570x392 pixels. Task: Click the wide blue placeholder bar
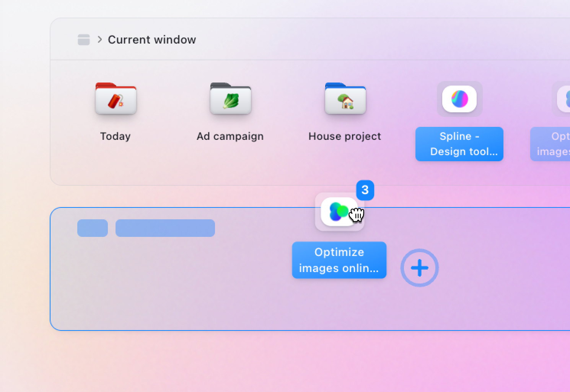[x=165, y=228]
